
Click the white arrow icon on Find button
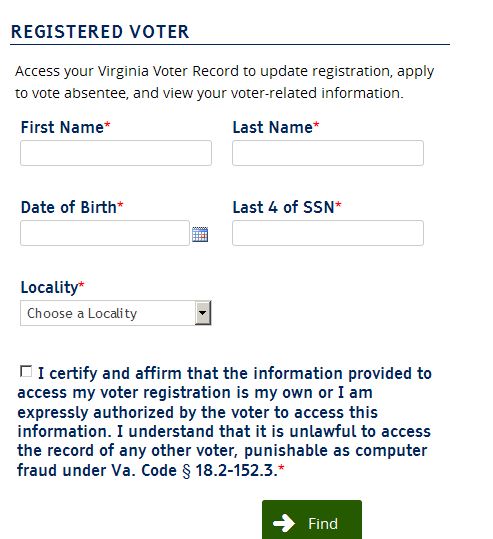coord(284,523)
